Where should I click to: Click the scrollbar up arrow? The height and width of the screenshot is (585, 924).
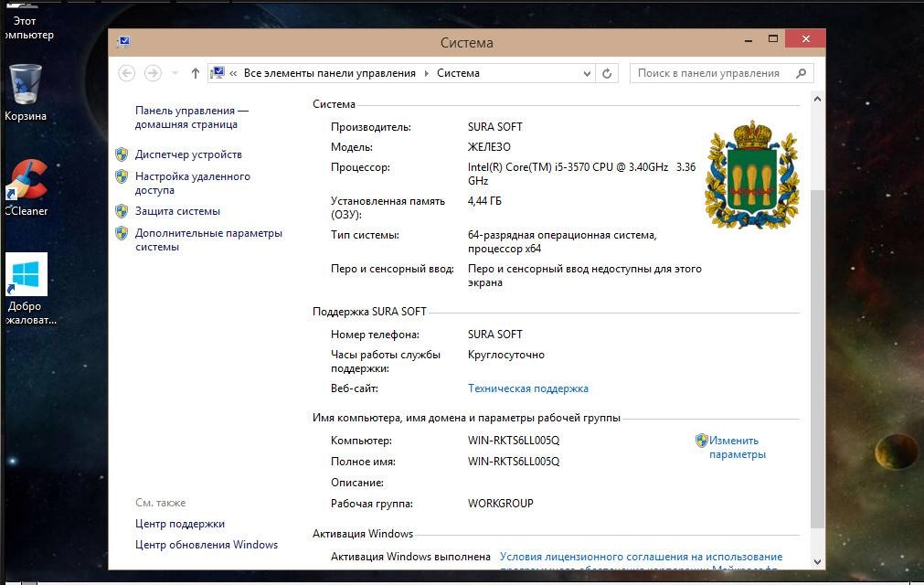tap(817, 99)
